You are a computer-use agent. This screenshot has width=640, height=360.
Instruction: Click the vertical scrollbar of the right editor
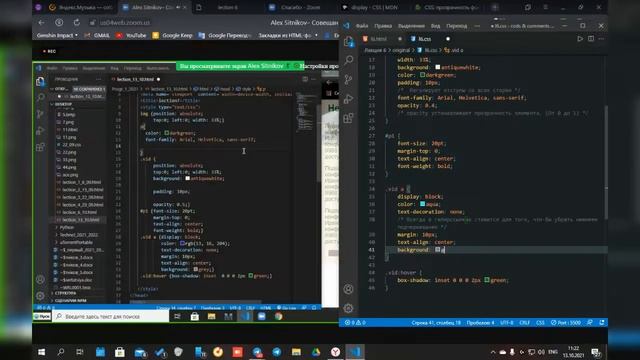[x=606, y=162]
